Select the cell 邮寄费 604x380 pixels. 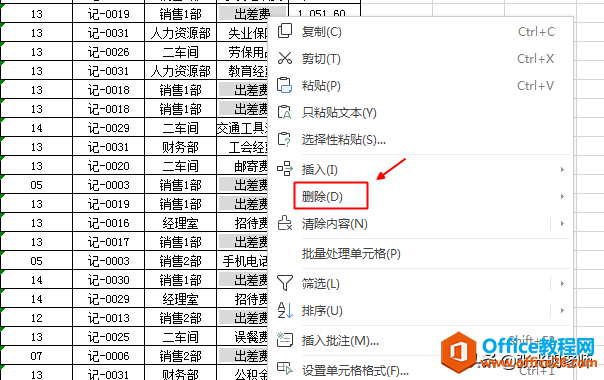(243, 166)
